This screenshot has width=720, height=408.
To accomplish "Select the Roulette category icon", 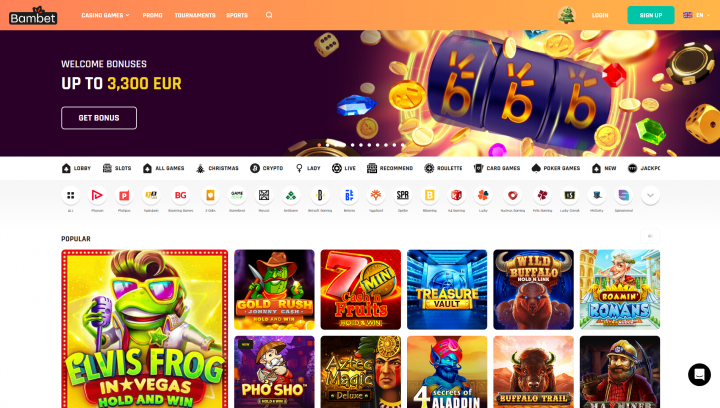I will (x=443, y=168).
